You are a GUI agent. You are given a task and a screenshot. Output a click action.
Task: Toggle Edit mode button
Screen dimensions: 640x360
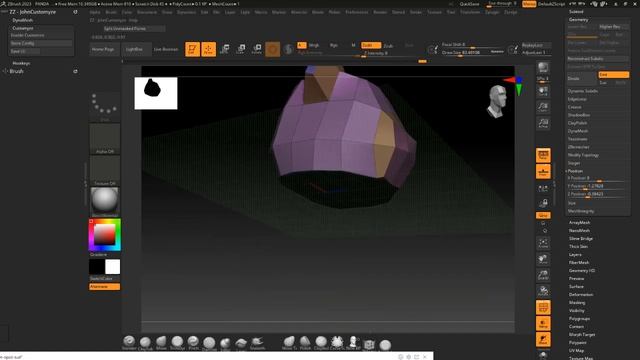click(192, 49)
